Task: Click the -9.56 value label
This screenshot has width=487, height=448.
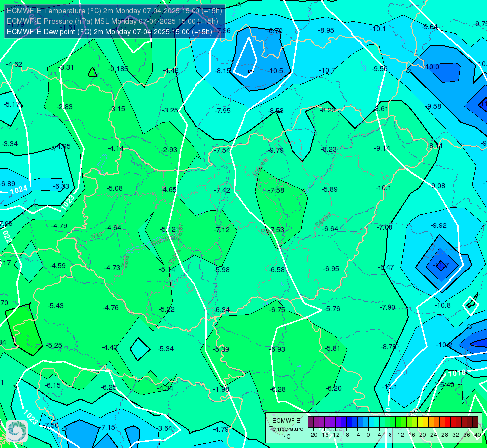Action: (379, 69)
